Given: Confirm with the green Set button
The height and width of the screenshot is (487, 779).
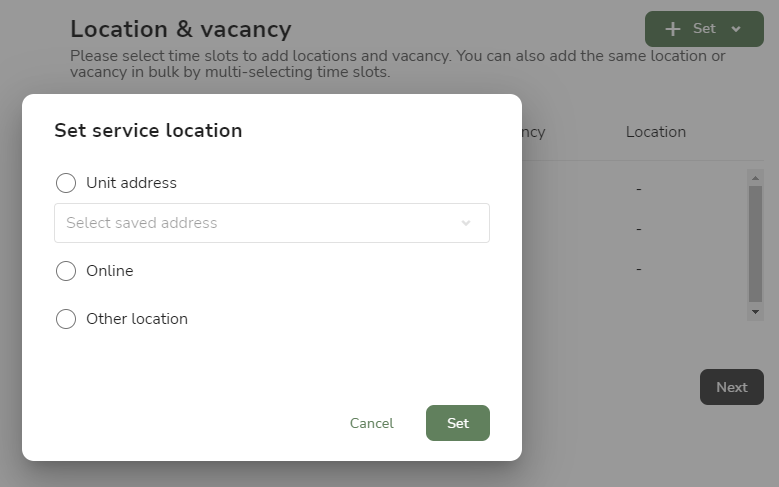Looking at the screenshot, I should (x=458, y=423).
